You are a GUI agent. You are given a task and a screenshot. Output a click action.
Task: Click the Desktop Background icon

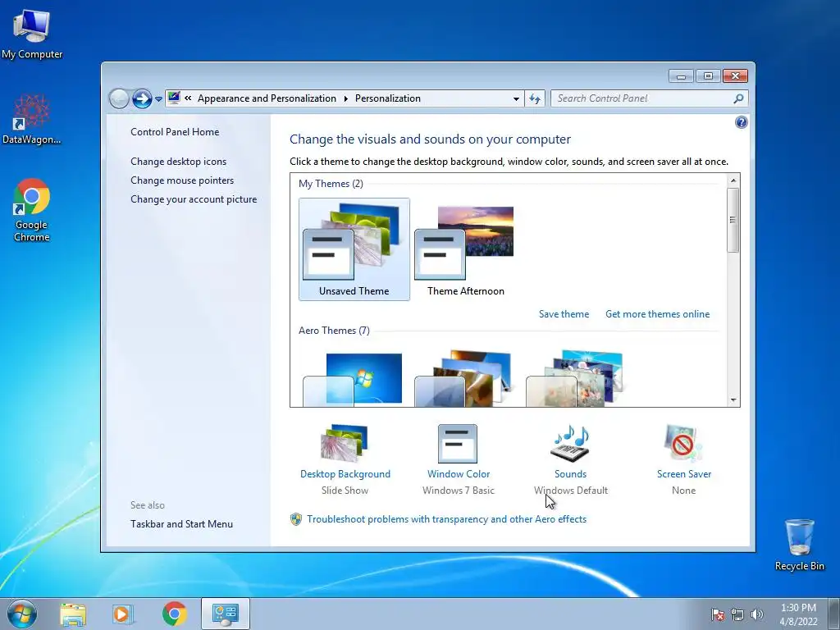[x=345, y=443]
